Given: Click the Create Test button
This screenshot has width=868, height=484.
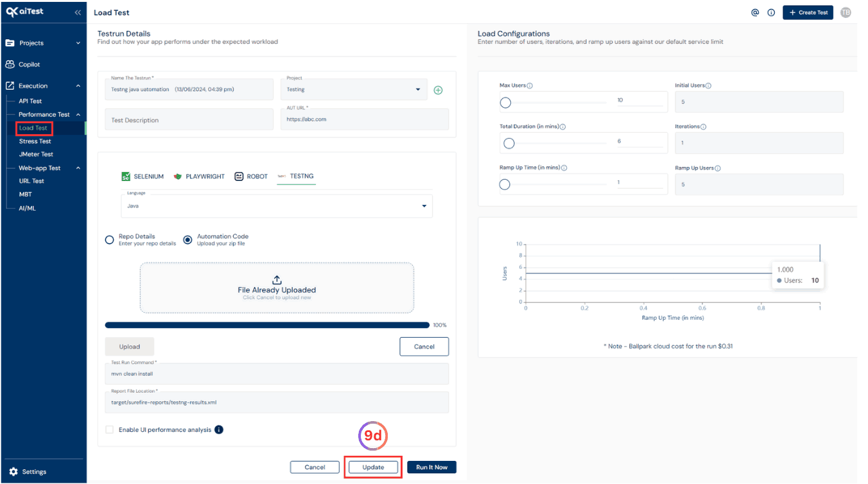Looking at the screenshot, I should (808, 12).
